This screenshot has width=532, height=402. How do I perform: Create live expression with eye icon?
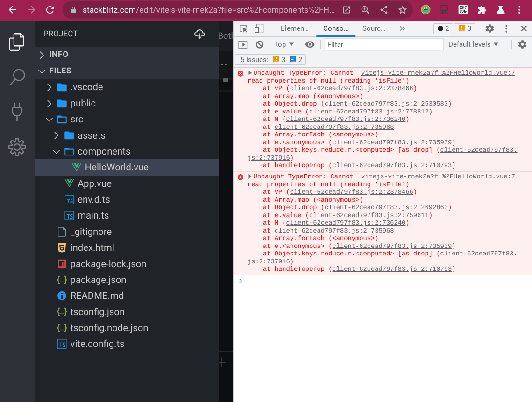point(310,44)
